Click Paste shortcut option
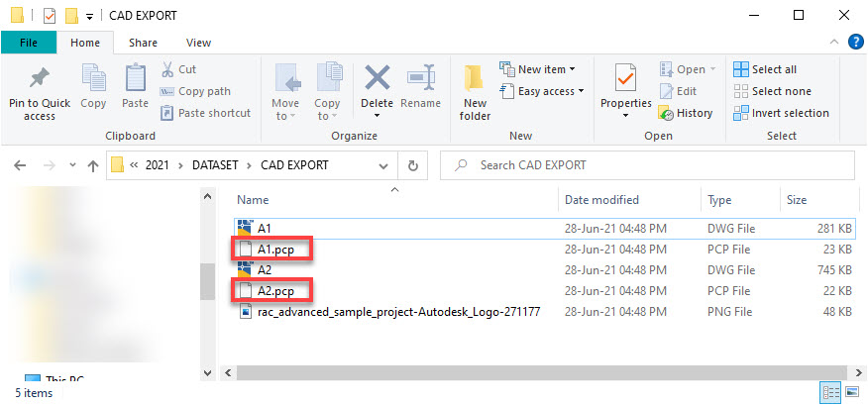The width and height of the screenshot is (868, 405). coord(205,113)
